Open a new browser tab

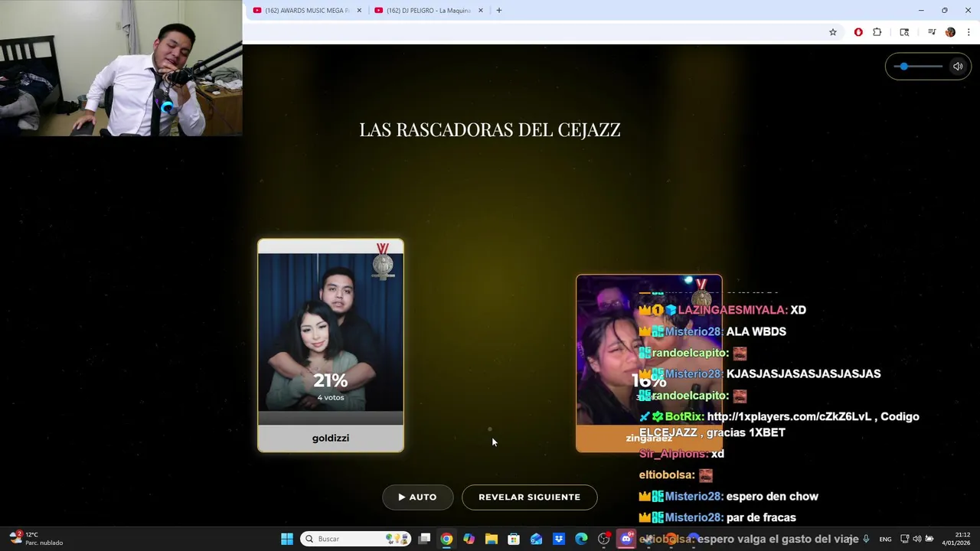(x=498, y=10)
